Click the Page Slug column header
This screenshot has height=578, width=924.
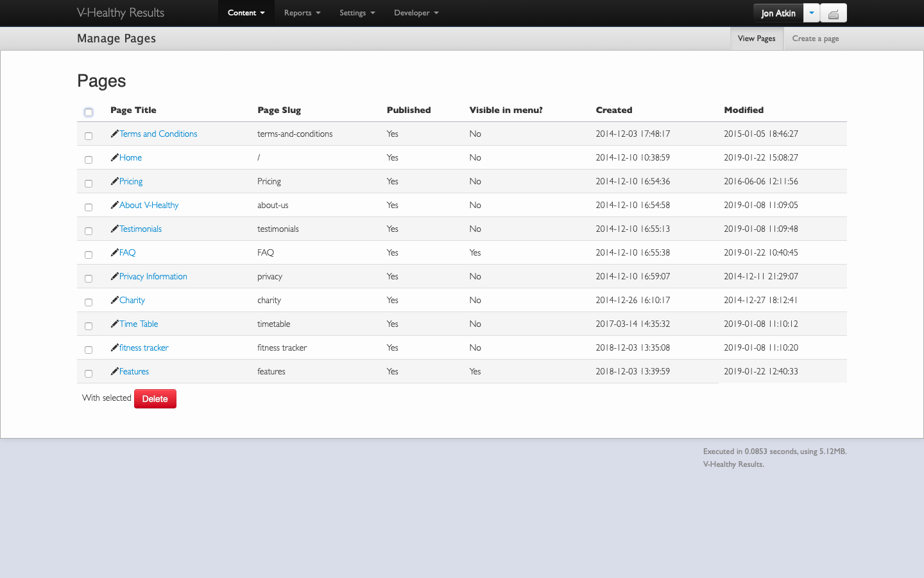(279, 110)
